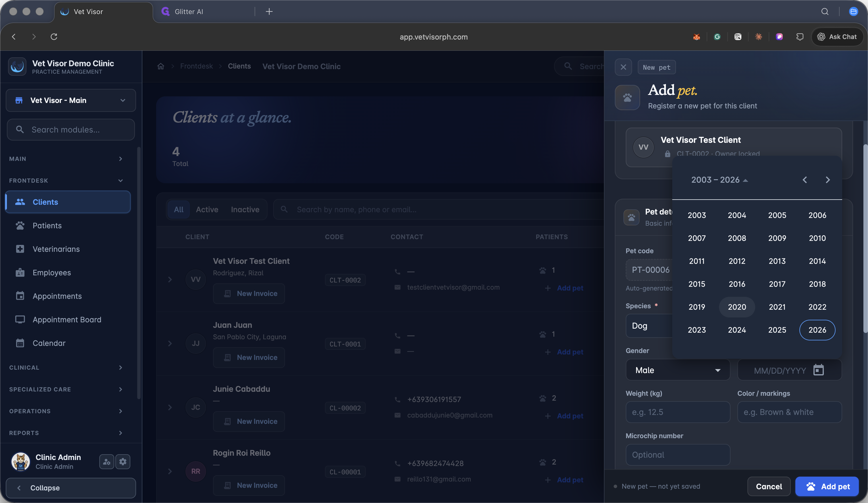
Task: Collapse the sidebar with Collapse button
Action: [x=71, y=488]
